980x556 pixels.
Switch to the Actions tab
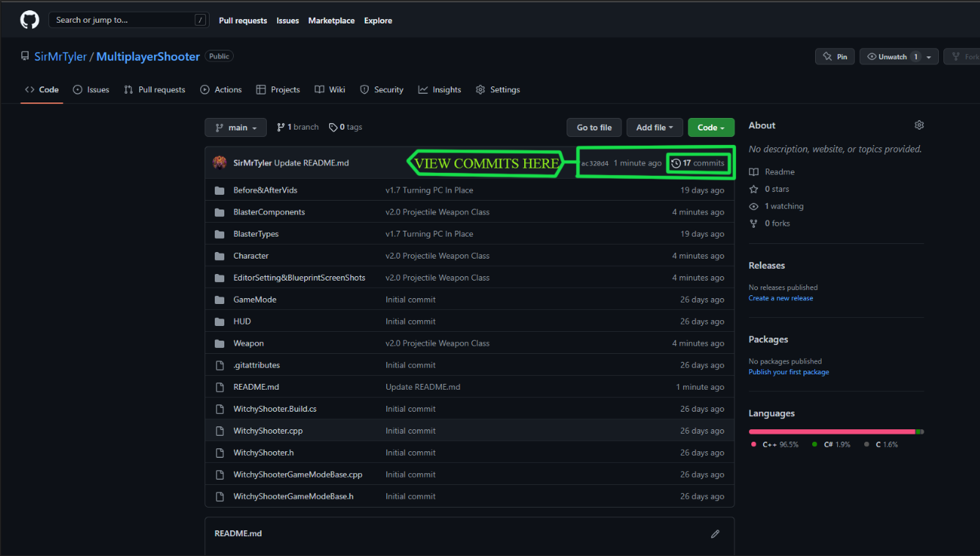221,90
